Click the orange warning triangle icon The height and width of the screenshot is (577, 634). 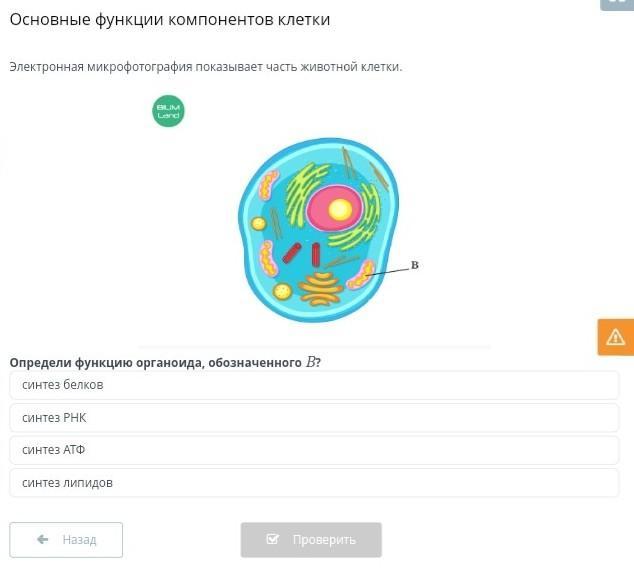tap(615, 337)
